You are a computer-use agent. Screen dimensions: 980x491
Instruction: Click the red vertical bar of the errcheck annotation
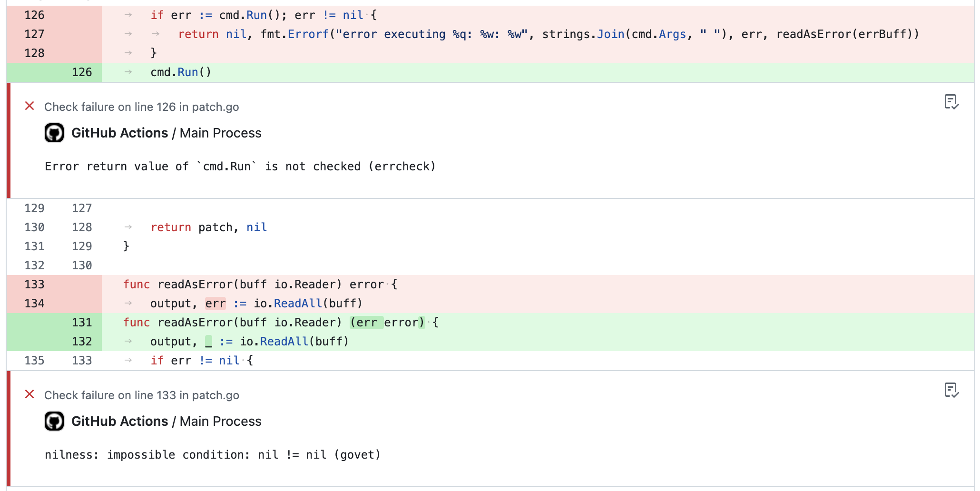click(x=10, y=140)
